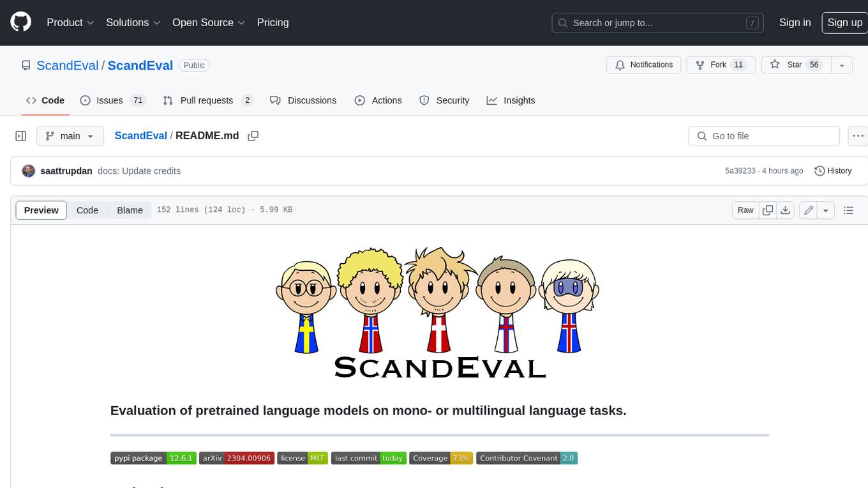Image resolution: width=868 pixels, height=488 pixels.
Task: Star the ScandEval repository
Action: [796, 65]
